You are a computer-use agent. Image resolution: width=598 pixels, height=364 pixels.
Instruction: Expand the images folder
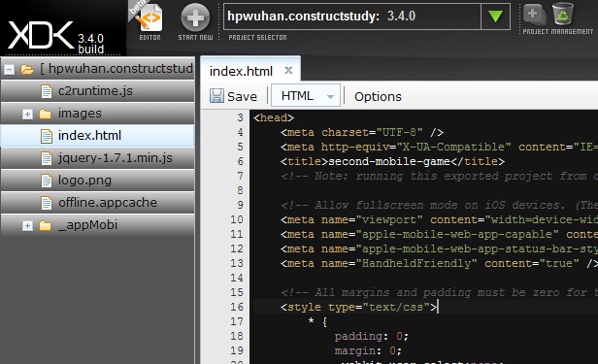(27, 114)
